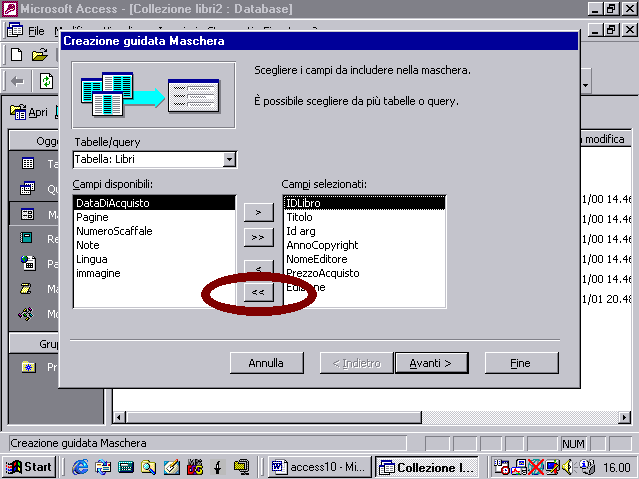The image size is (639, 479).
Task: Click the search folder quick launch icon
Action: click(148, 467)
